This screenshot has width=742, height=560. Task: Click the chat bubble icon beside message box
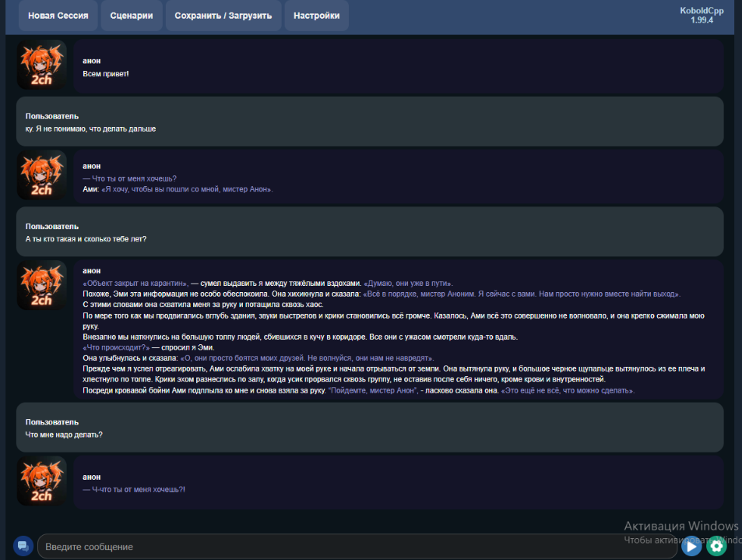(23, 546)
